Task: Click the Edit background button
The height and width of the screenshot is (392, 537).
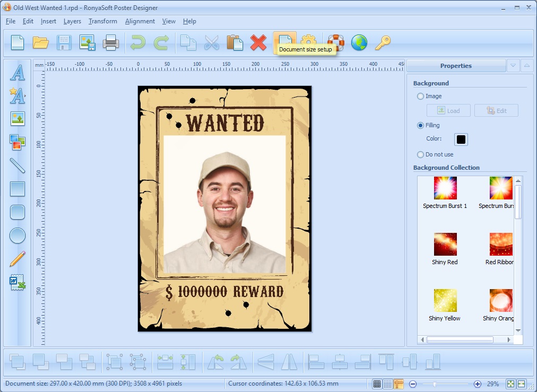Action: coord(496,110)
